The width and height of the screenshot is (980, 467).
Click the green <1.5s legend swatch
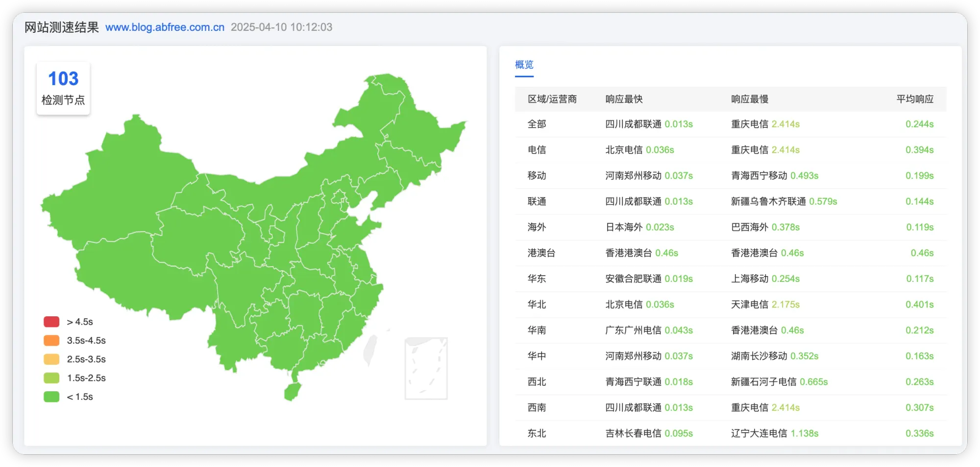[x=51, y=397]
